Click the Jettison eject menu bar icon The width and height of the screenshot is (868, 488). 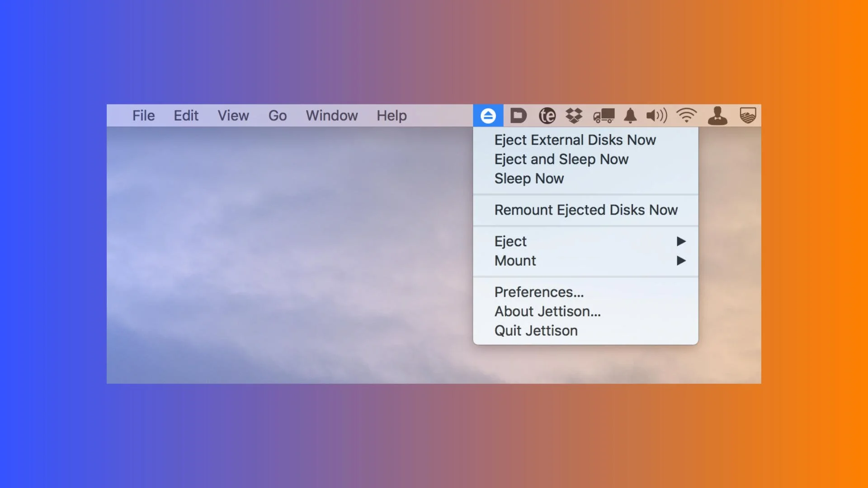[x=488, y=116]
